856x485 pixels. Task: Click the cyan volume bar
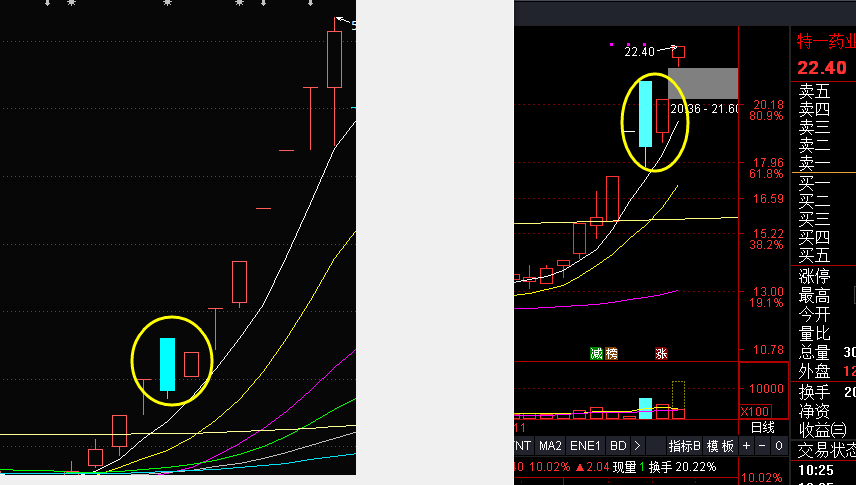(x=645, y=407)
